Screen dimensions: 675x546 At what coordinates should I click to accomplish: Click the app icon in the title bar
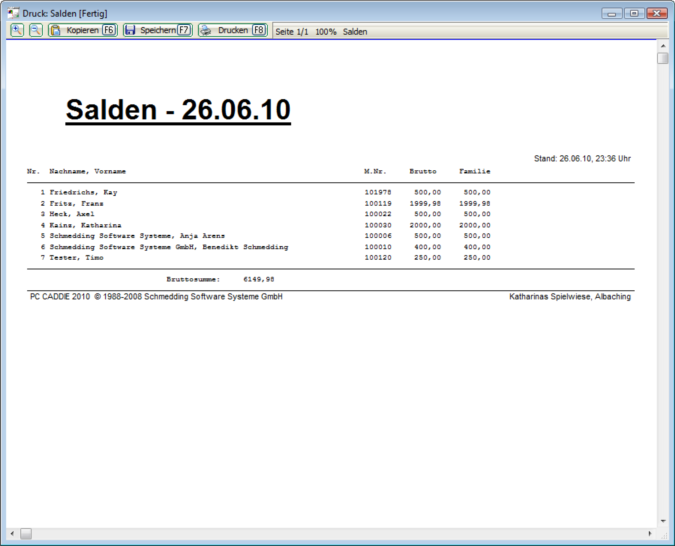coord(13,13)
